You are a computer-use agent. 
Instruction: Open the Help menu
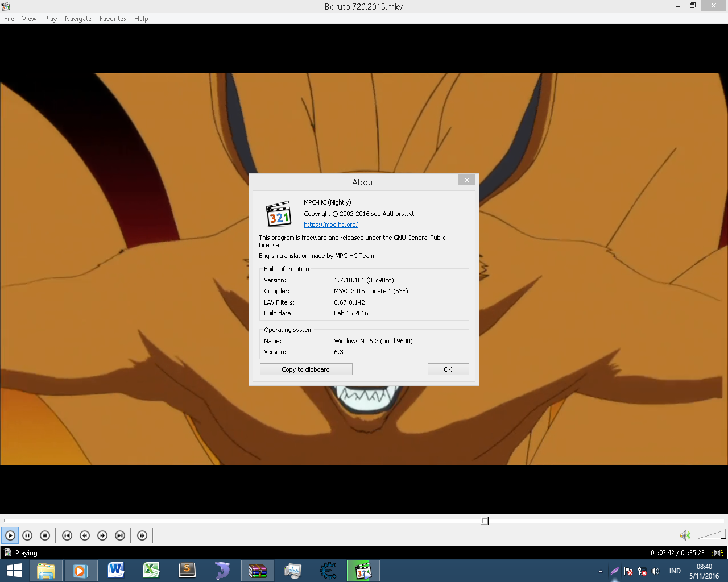(x=141, y=19)
